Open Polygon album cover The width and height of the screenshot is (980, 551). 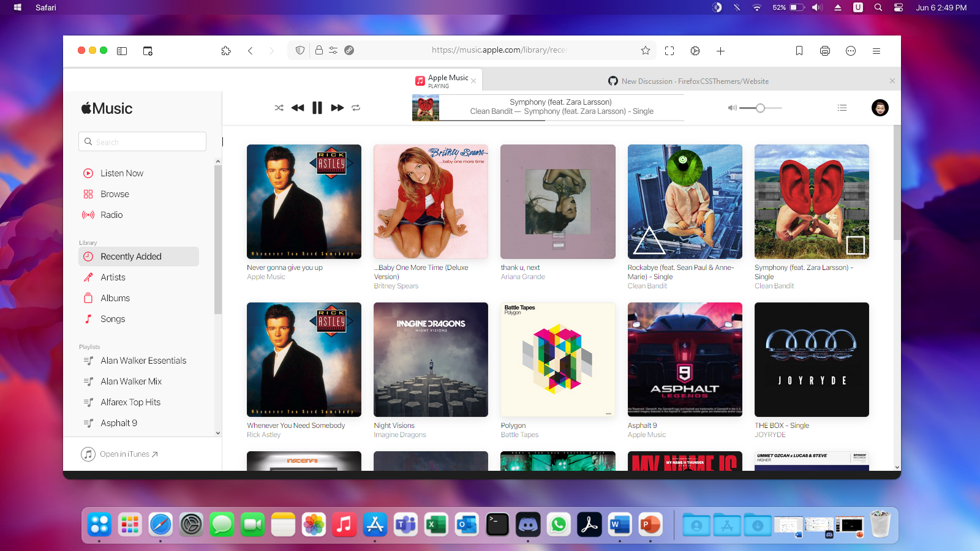click(x=558, y=359)
